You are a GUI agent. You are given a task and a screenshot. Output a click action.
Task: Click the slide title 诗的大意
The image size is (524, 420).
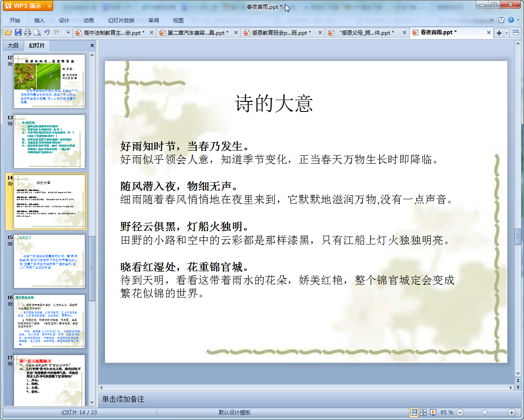[274, 103]
